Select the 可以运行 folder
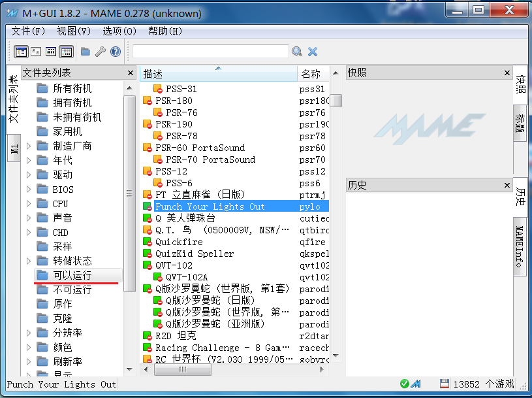Image resolution: width=532 pixels, height=398 pixels. pyautogui.click(x=78, y=275)
